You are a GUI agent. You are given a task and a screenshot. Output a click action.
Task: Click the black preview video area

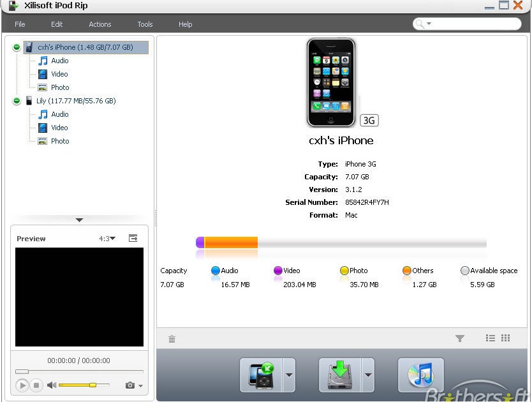[x=79, y=297]
